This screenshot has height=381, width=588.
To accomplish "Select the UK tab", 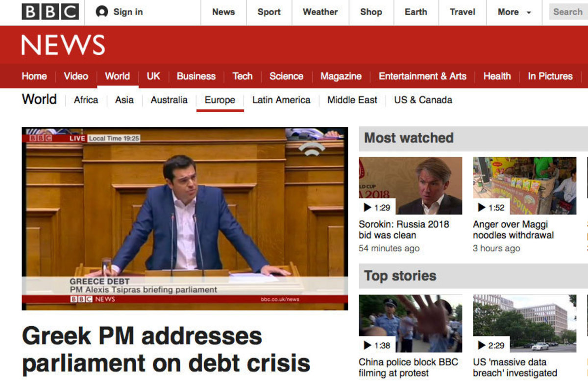I will [x=153, y=76].
